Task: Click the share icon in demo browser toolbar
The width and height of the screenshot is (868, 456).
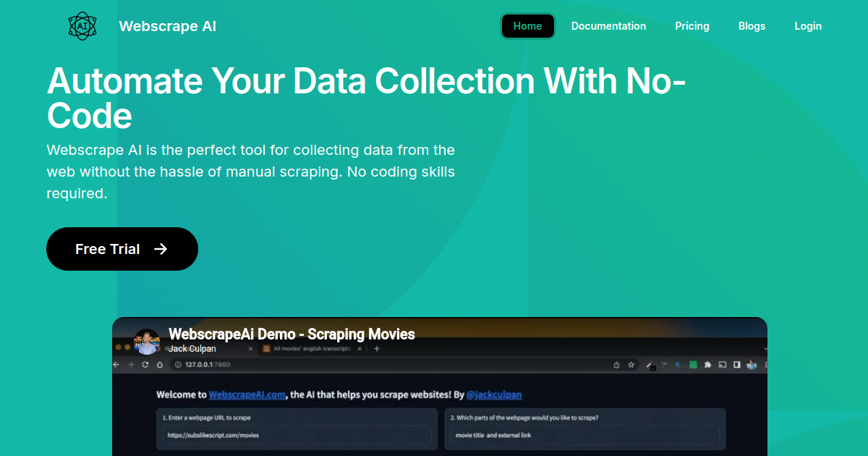Action: tap(616, 365)
